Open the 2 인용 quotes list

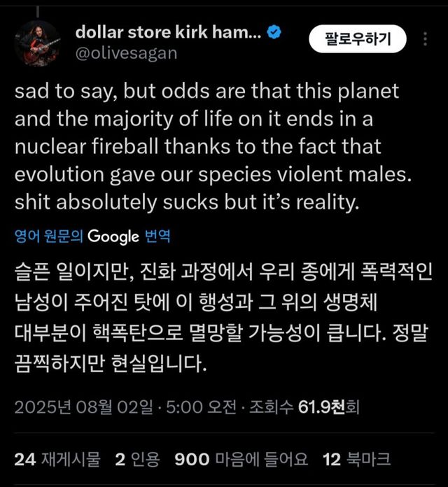coord(137,460)
